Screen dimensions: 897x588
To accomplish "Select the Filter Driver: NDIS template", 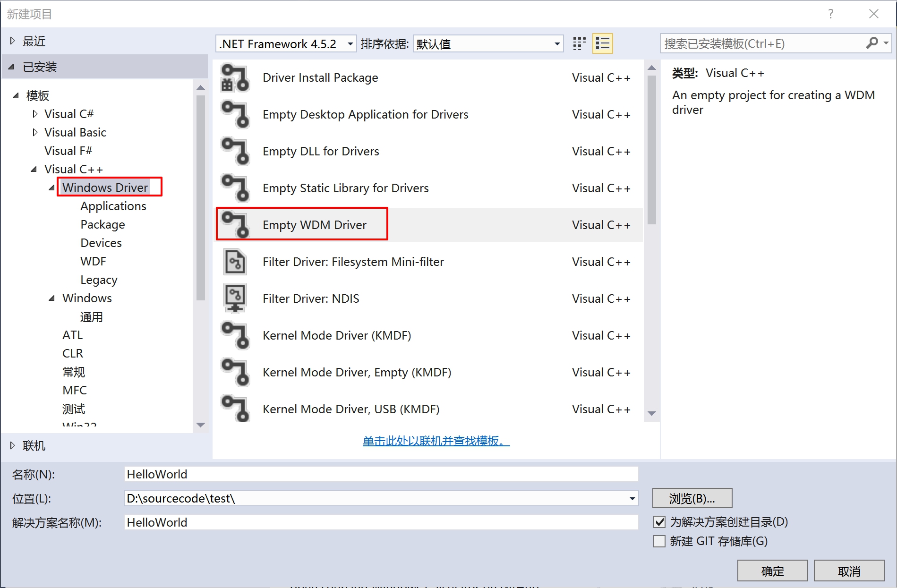I will (311, 298).
